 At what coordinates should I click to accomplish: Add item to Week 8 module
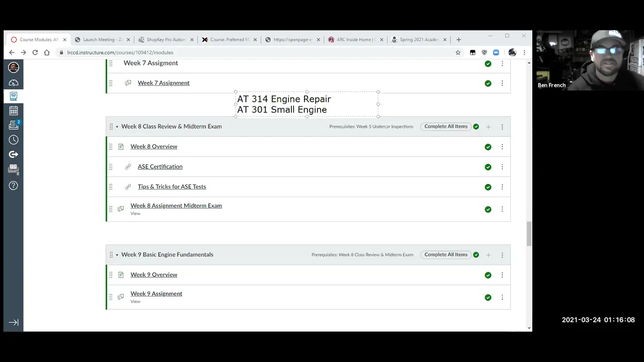(x=488, y=127)
